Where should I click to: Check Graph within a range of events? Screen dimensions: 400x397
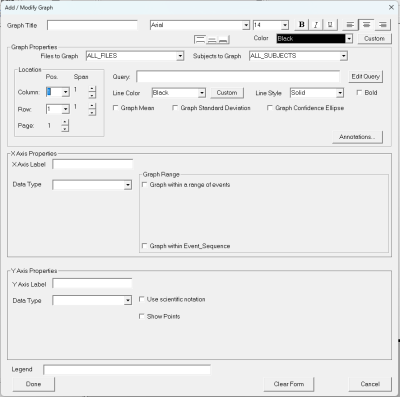click(x=145, y=184)
